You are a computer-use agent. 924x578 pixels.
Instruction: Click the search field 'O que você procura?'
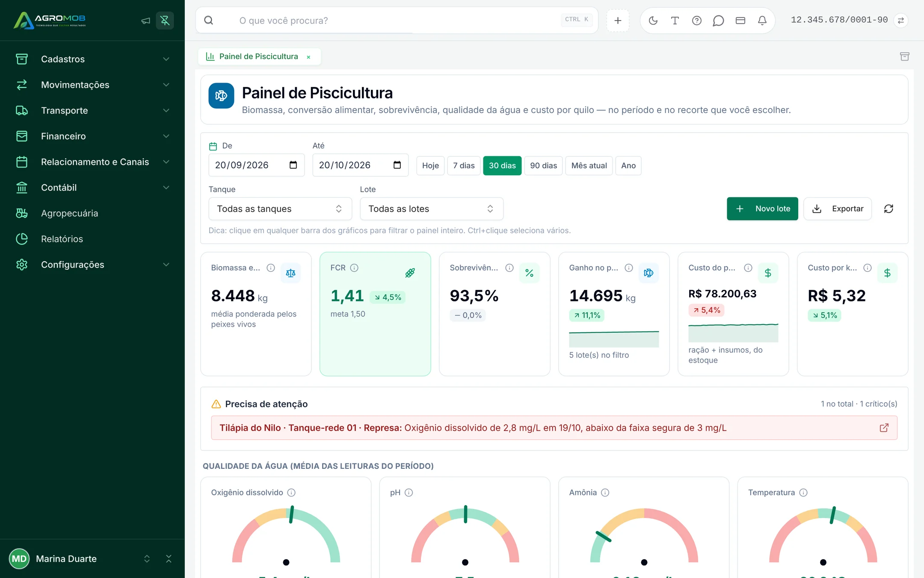(x=397, y=21)
